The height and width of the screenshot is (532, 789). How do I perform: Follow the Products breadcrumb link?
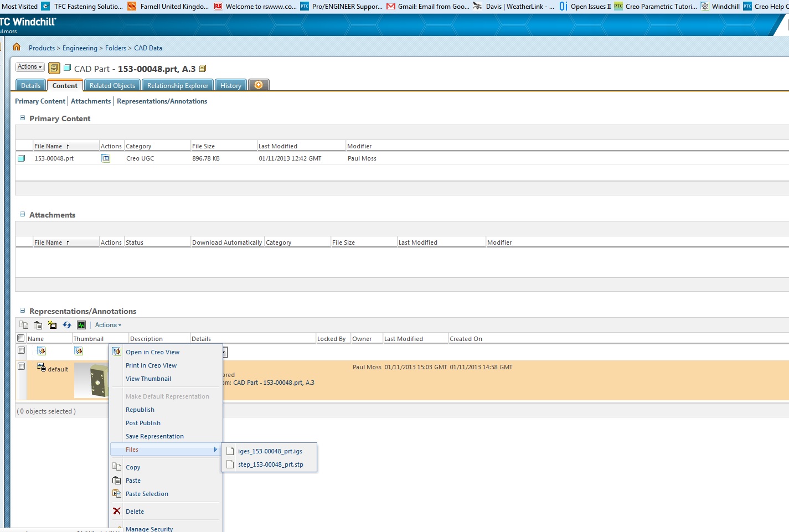[42, 48]
